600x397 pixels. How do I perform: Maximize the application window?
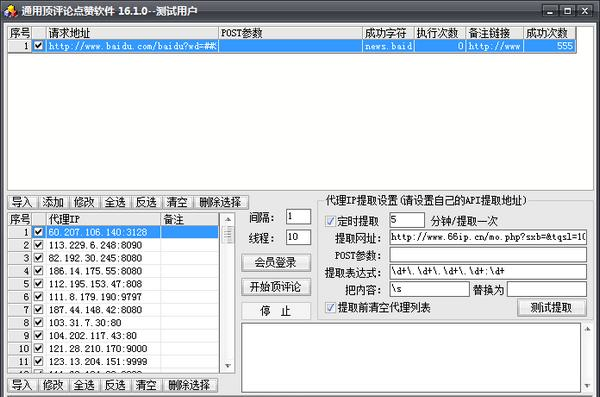567,11
